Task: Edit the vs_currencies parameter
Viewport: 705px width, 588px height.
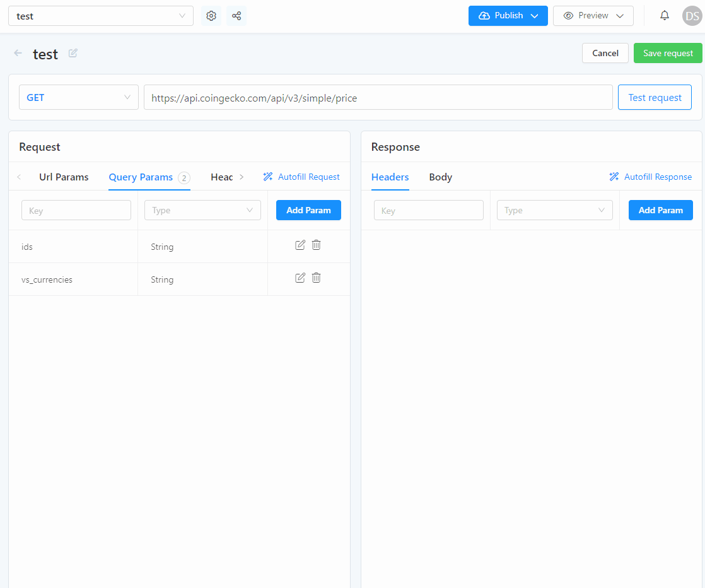Action: pyautogui.click(x=300, y=278)
